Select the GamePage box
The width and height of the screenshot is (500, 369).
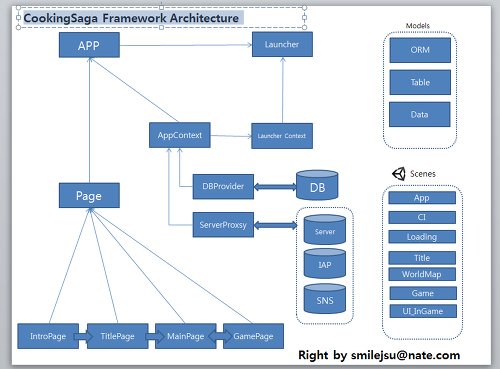(253, 336)
